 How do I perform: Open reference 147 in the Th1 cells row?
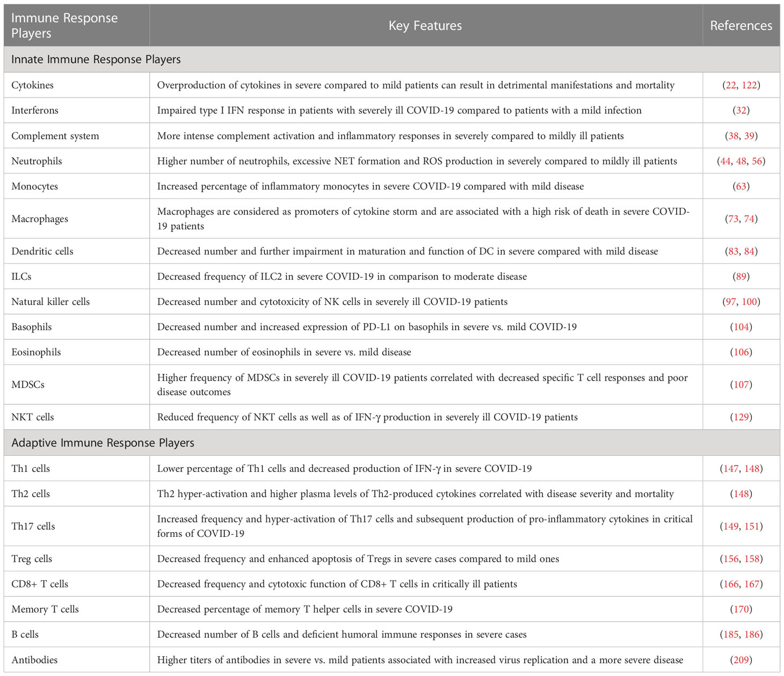click(x=731, y=469)
